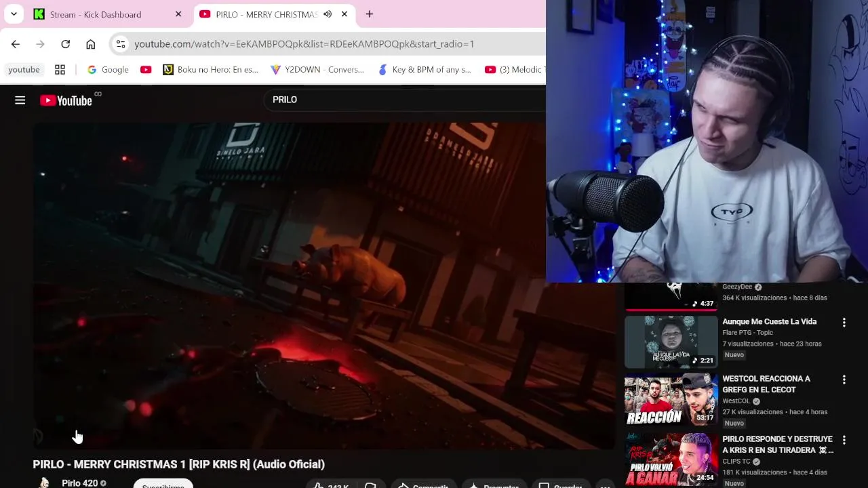Viewport: 868px width, 488px height.
Task: Play WESTCOL REACCIONA A GREFG thumbnail
Action: [671, 399]
